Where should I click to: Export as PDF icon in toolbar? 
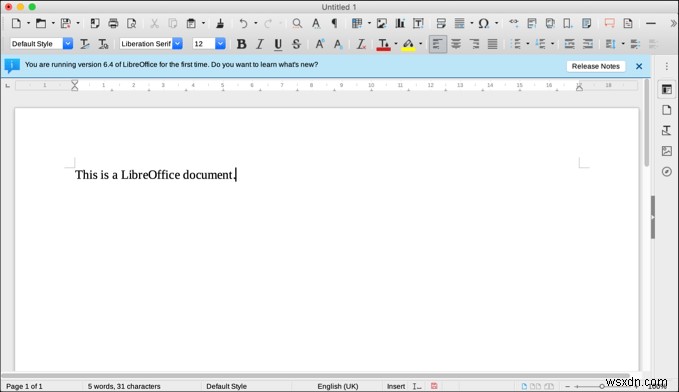[95, 23]
